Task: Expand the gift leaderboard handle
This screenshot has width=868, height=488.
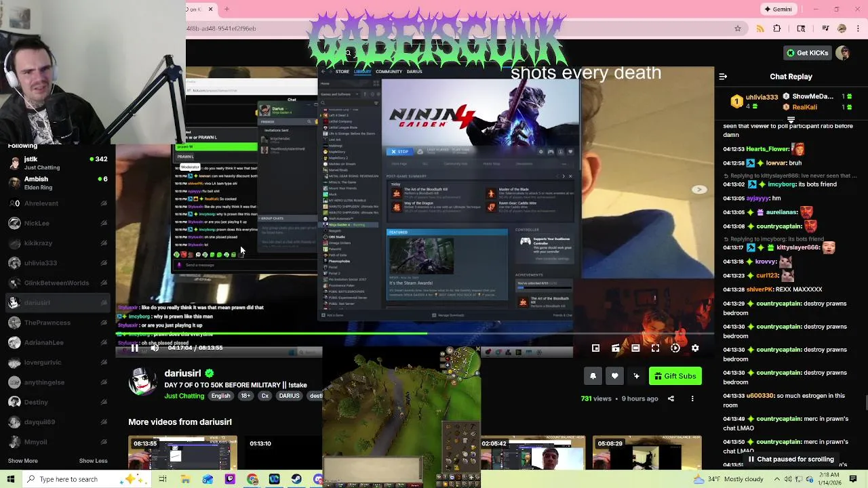Action: [791, 119]
